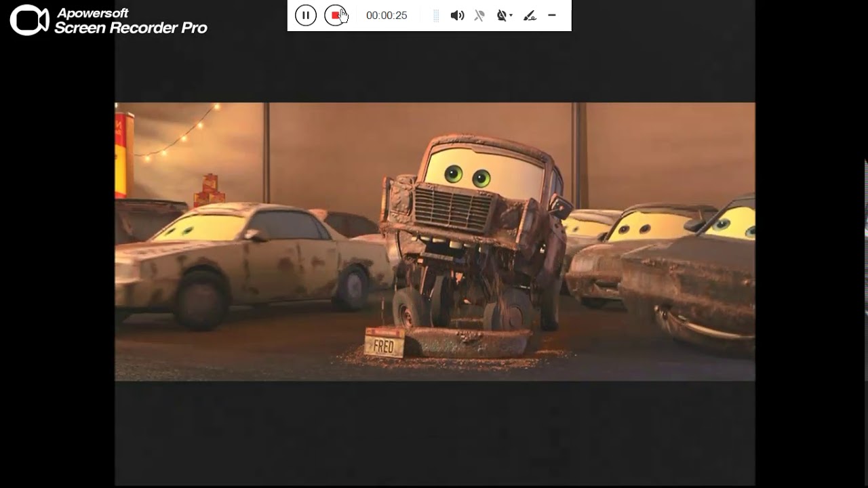Grab the dotted toolbar drag handle
Screen dimensions: 868x488
pos(436,15)
